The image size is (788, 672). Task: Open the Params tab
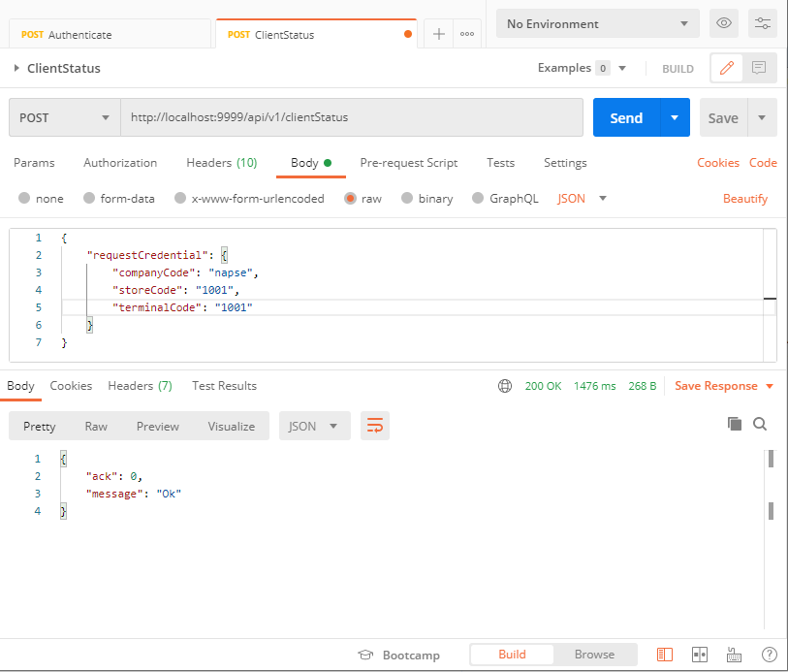pyautogui.click(x=34, y=163)
